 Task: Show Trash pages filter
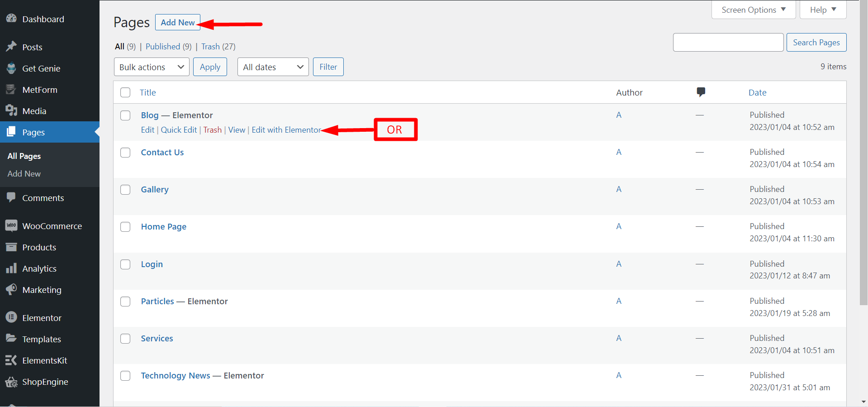tap(210, 47)
